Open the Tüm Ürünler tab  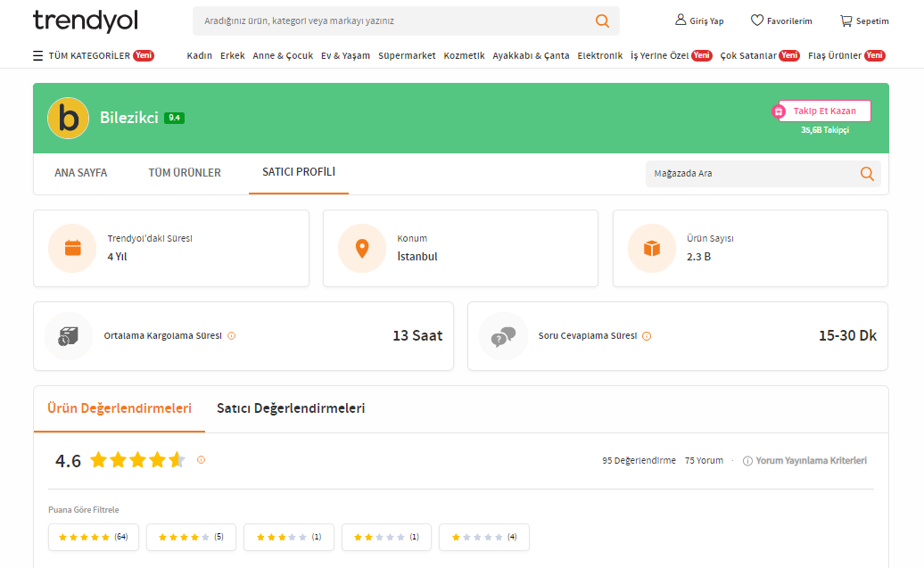tap(185, 173)
